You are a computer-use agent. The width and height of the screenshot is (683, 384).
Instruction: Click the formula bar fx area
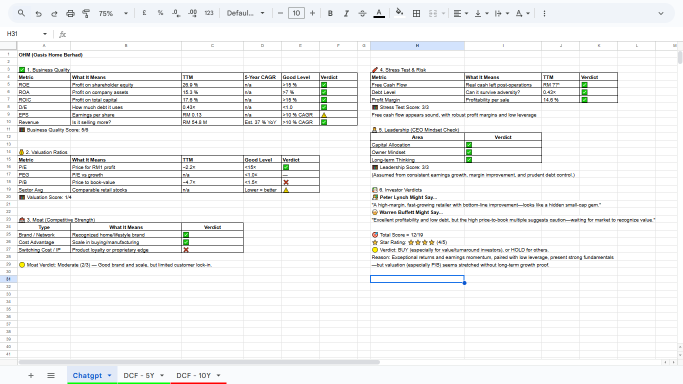pyautogui.click(x=62, y=34)
